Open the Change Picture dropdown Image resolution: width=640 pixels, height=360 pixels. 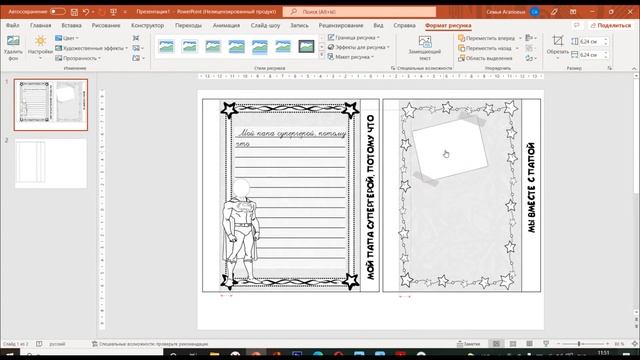click(138, 48)
